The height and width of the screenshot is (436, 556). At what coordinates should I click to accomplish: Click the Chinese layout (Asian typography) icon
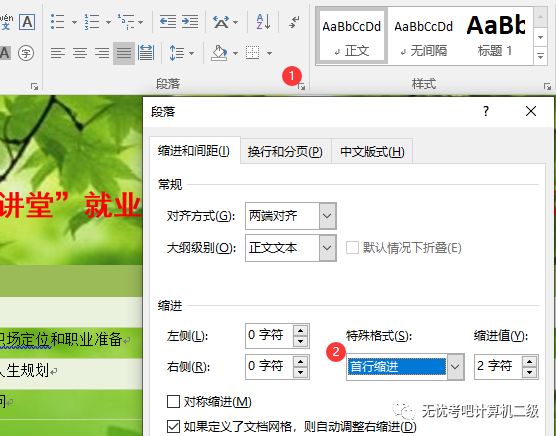(x=221, y=22)
